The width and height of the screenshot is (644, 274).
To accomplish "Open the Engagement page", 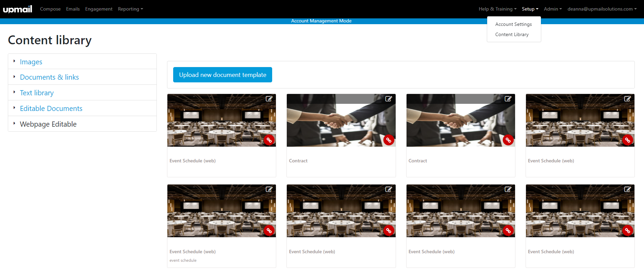I will (x=99, y=9).
